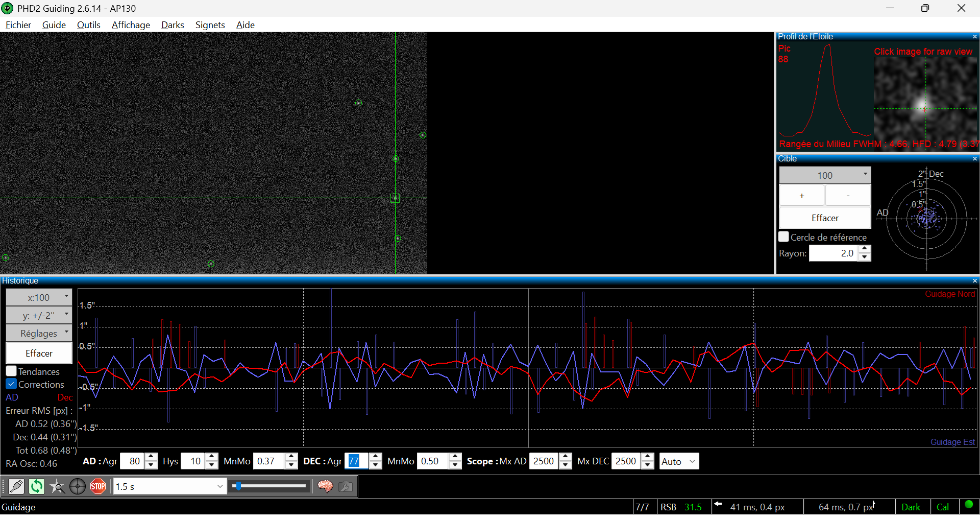Viewport: 980px width, 519px height.
Task: Open the Darks menu
Action: click(173, 25)
